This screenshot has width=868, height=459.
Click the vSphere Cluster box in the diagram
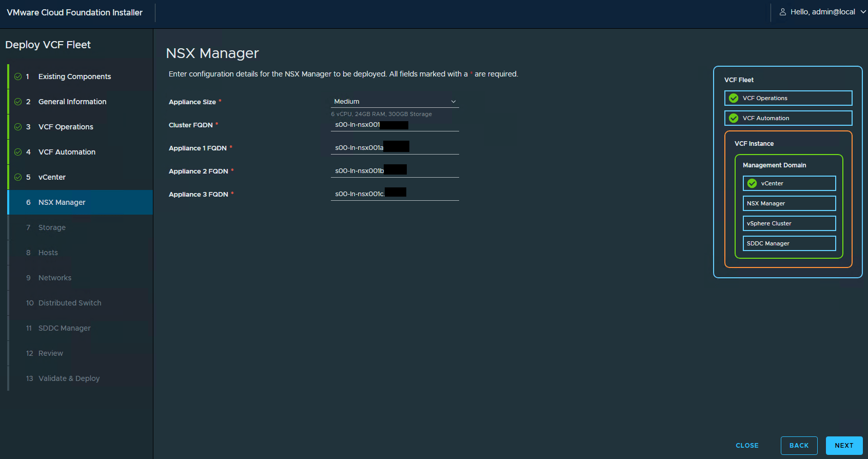click(x=789, y=223)
